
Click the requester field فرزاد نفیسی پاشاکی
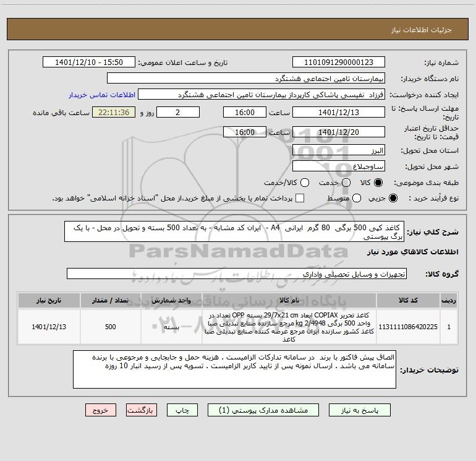(x=261, y=95)
